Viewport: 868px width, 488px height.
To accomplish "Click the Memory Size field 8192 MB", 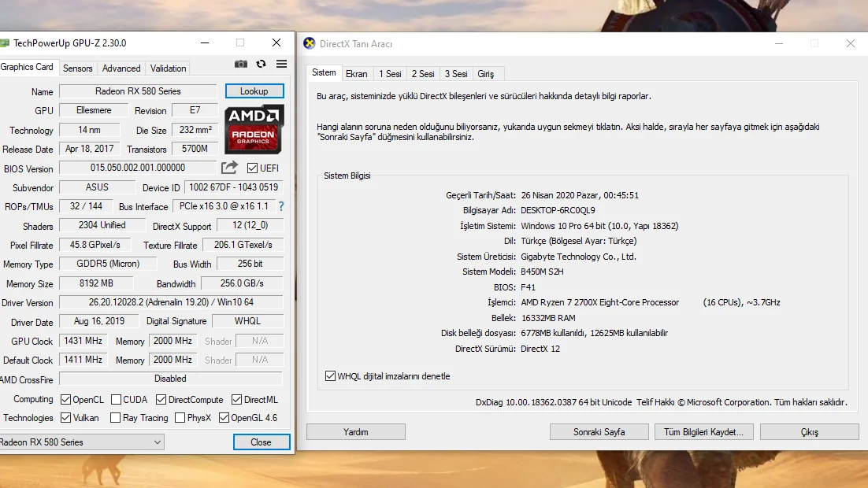I will click(x=96, y=283).
